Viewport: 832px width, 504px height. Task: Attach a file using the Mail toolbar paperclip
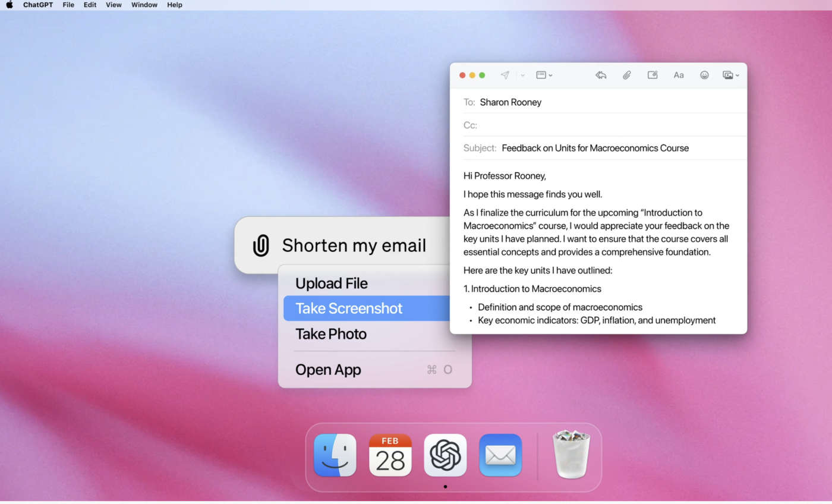click(626, 75)
